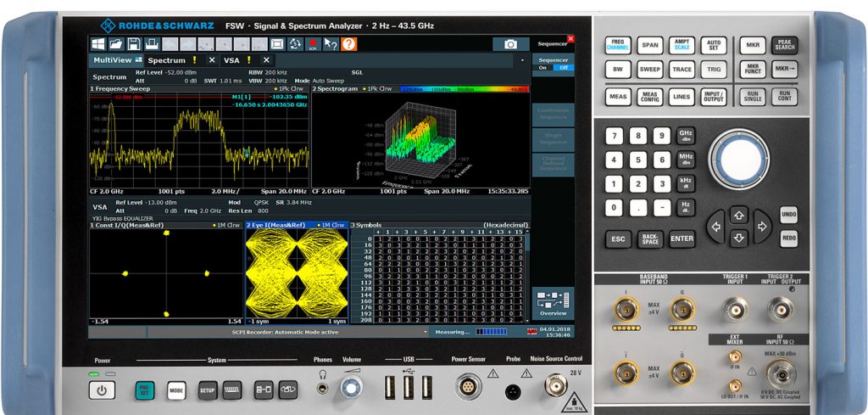The width and height of the screenshot is (868, 415).
Task: Open the display configuration window icon
Action: 277,44
